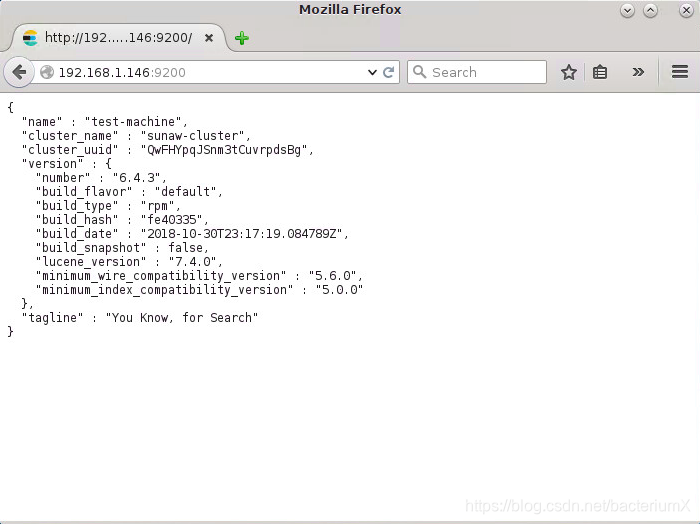Click the Elasticsearch favicon on the tab

tap(30, 38)
